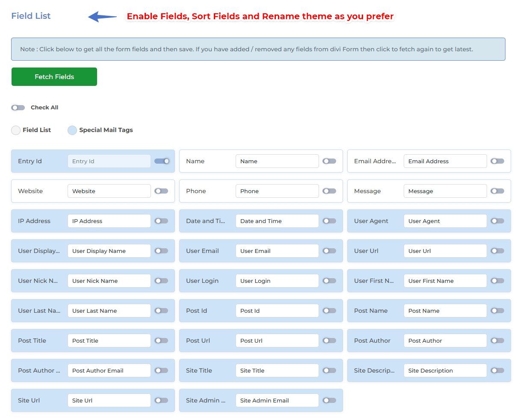Select the Field List radio option

pyautogui.click(x=16, y=130)
